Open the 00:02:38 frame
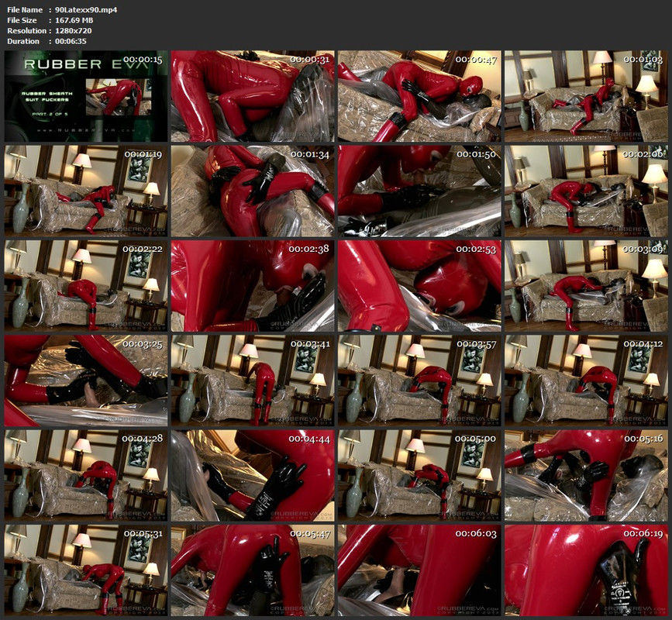Image resolution: width=672 pixels, height=620 pixels. pyautogui.click(x=253, y=286)
